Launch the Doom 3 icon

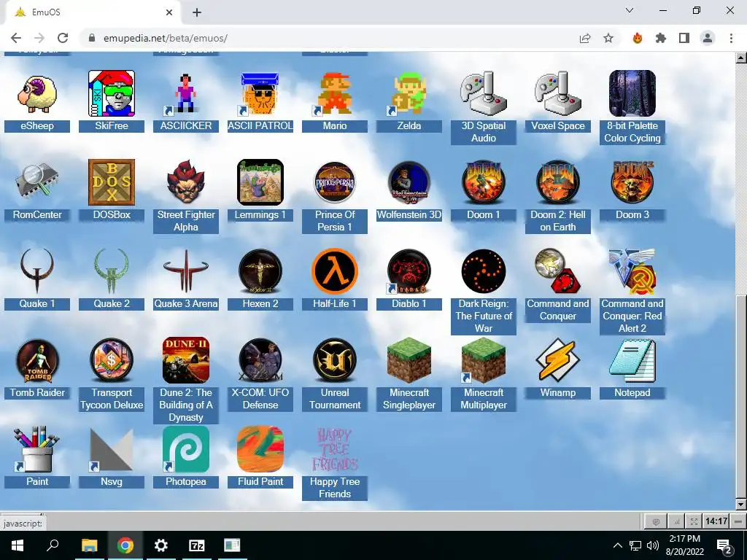click(x=632, y=182)
